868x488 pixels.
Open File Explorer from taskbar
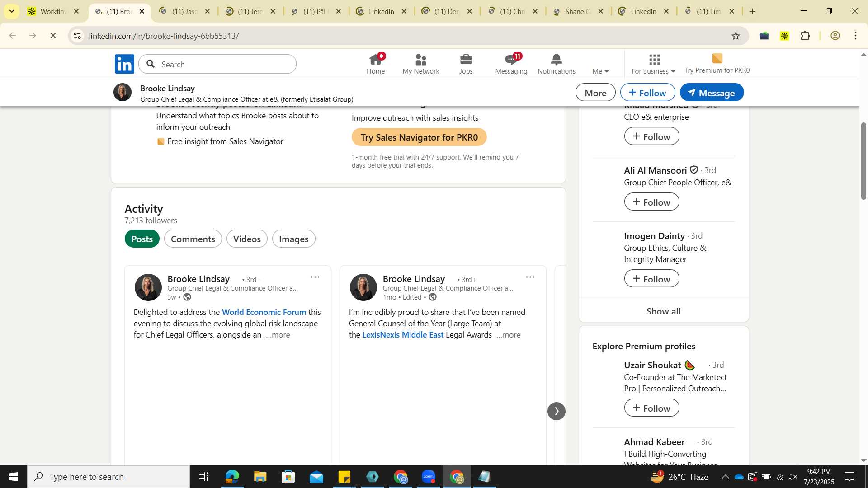click(260, 477)
